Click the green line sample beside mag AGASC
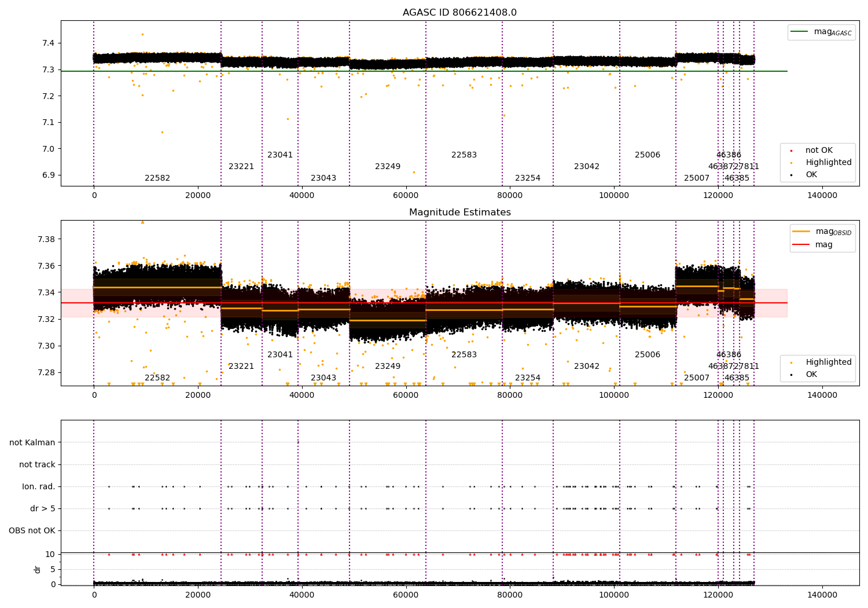 pos(799,32)
